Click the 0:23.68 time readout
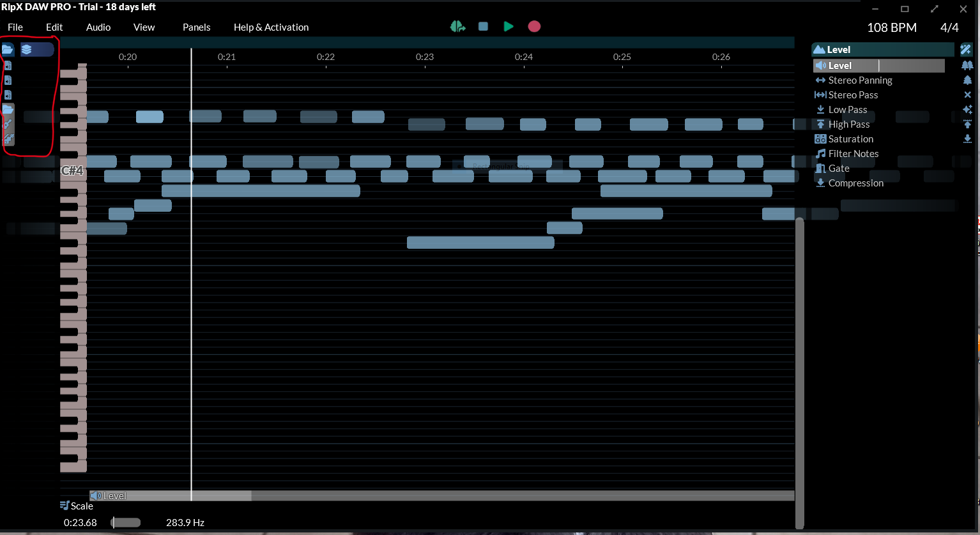The width and height of the screenshot is (980, 535). pos(80,523)
